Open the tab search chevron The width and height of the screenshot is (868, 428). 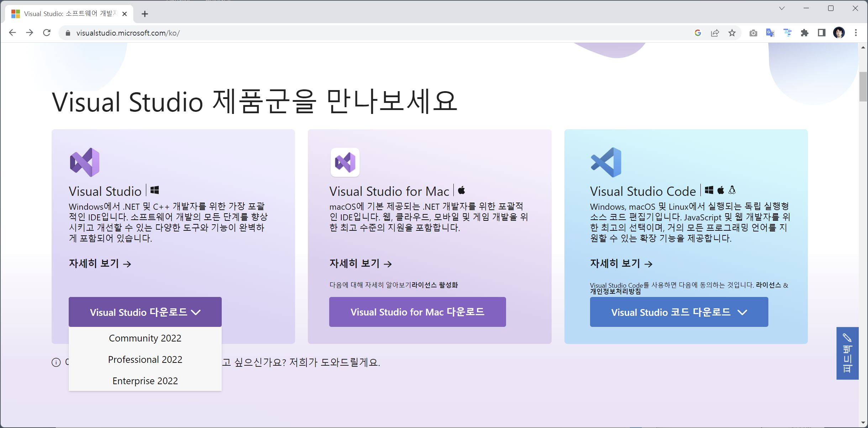pyautogui.click(x=782, y=8)
